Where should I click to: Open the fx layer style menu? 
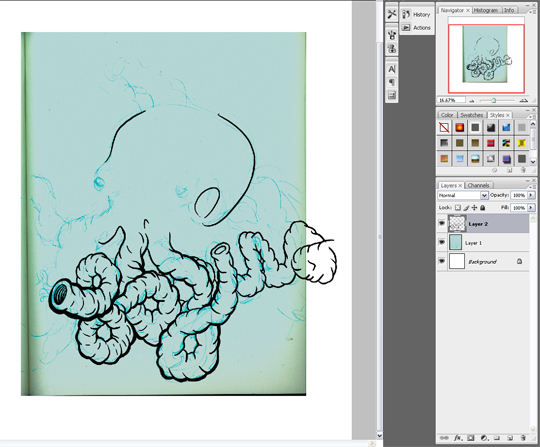(x=457, y=438)
